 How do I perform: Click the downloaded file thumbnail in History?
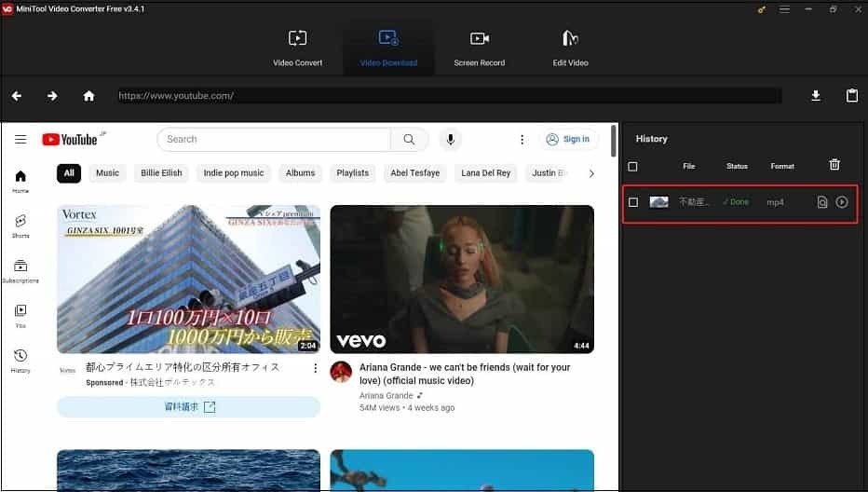tap(658, 201)
